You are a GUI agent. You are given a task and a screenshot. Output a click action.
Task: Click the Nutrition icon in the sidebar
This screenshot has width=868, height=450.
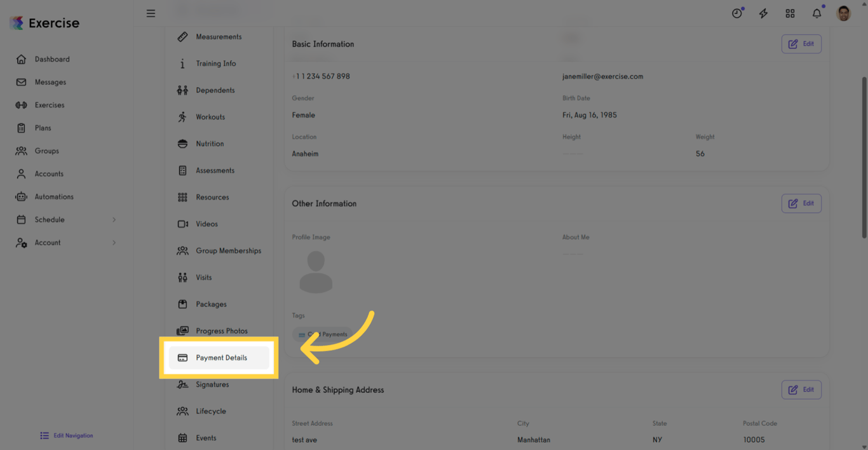pos(183,143)
